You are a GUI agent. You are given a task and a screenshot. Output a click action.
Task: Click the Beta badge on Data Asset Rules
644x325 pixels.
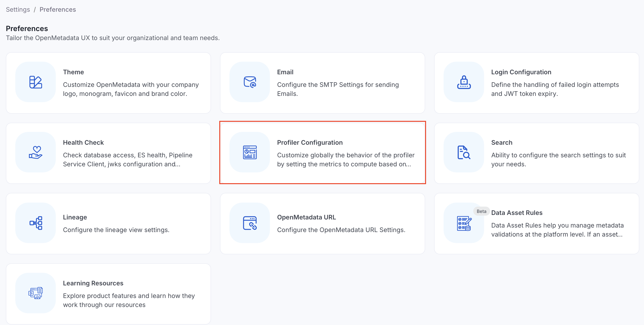click(x=481, y=211)
